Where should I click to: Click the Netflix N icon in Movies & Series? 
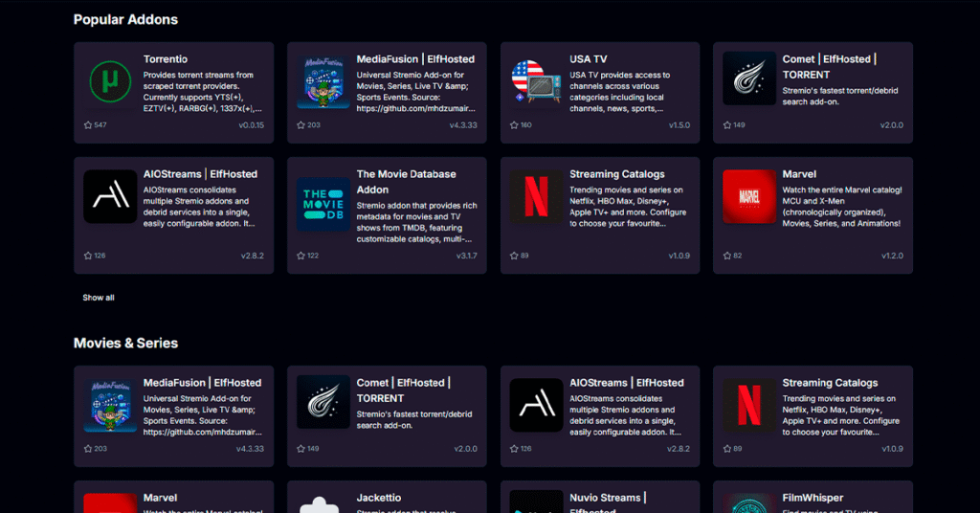click(x=749, y=406)
